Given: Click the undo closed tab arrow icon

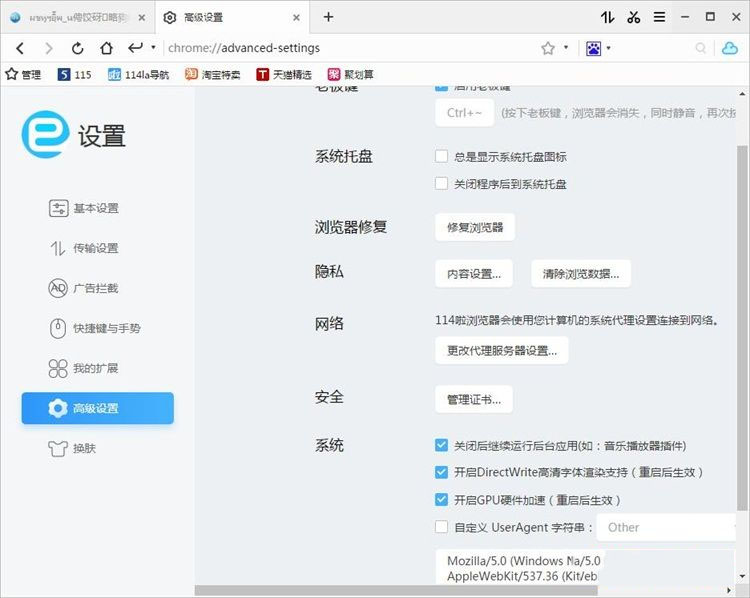Looking at the screenshot, I should coord(135,47).
